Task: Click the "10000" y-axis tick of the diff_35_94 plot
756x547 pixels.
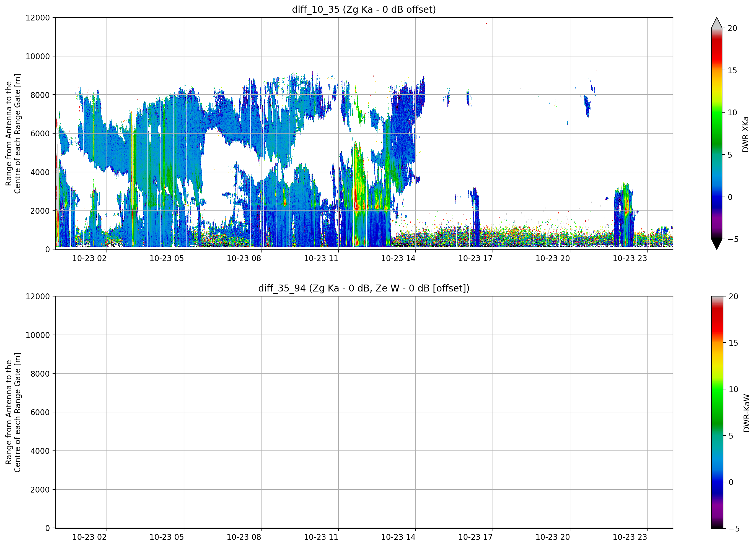Action: coord(38,335)
